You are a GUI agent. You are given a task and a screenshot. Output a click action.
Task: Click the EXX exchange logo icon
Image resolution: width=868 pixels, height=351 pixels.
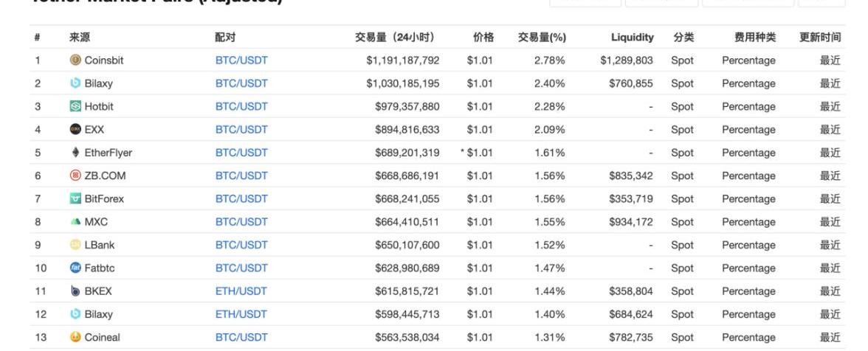coord(75,130)
